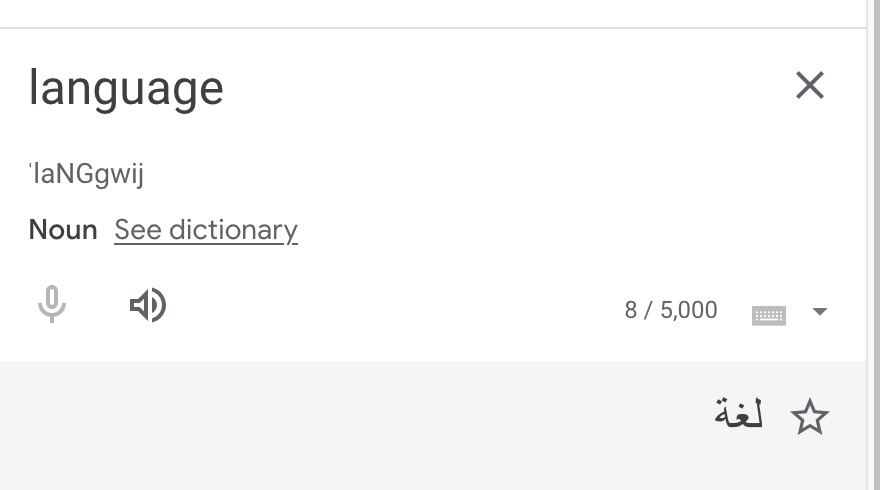Save the translation with the star icon
Screen dimensions: 880x490
(x=809, y=417)
